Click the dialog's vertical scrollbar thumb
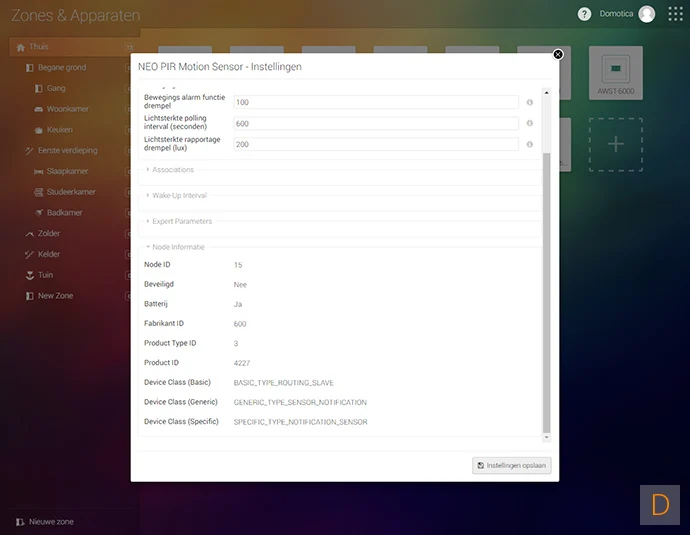The image size is (690, 535). point(546,293)
